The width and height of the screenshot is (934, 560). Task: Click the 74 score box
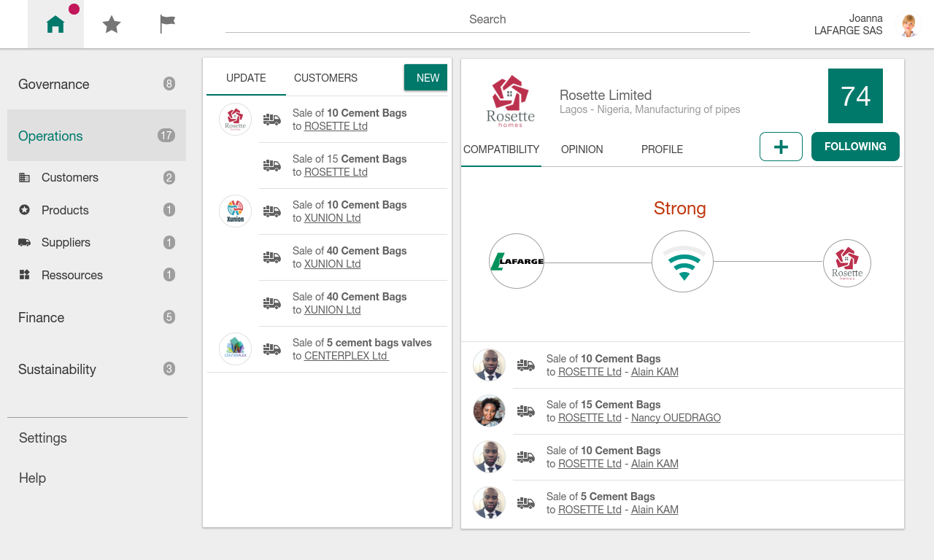pyautogui.click(x=855, y=96)
